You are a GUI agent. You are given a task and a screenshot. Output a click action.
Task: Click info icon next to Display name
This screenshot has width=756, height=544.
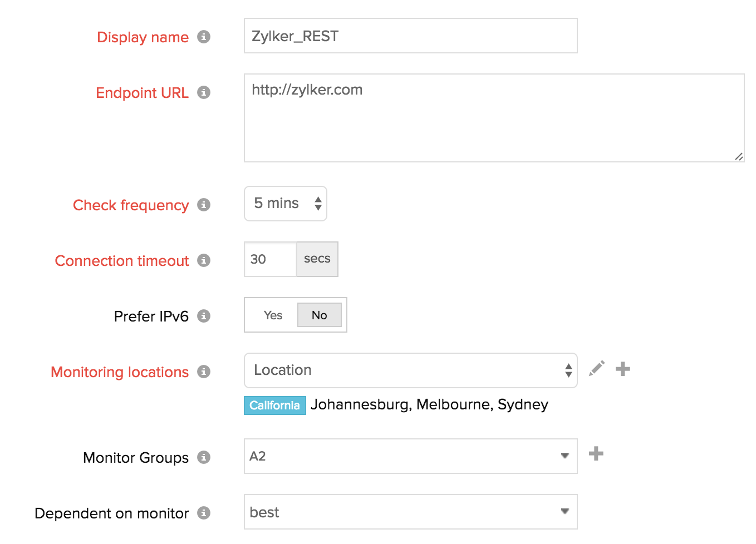pyautogui.click(x=204, y=37)
